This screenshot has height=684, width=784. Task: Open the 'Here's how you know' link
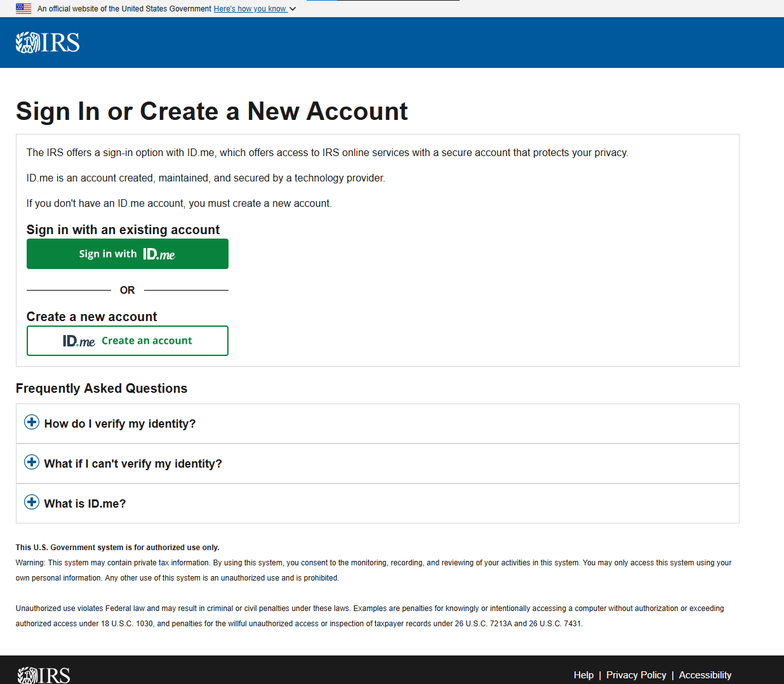(x=250, y=9)
